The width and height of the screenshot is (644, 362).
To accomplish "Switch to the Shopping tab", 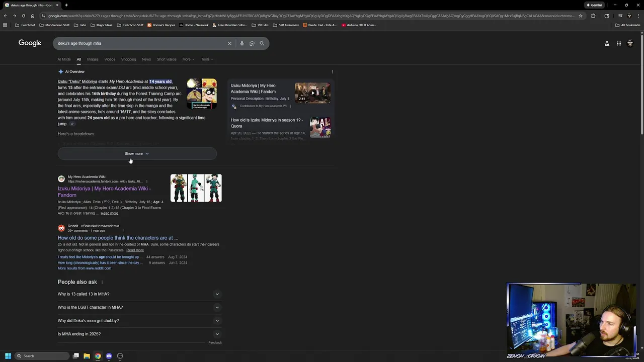I will point(128,59).
